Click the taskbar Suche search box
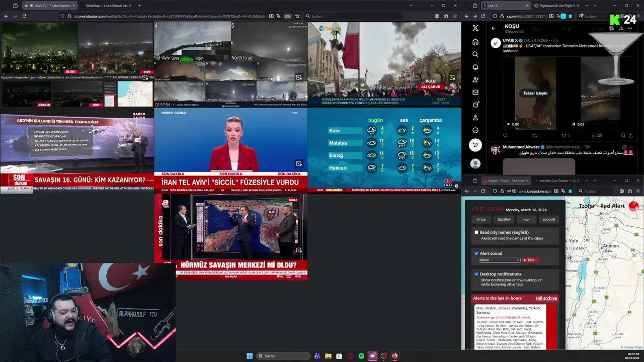This screenshot has height=362, width=644. tap(283, 356)
